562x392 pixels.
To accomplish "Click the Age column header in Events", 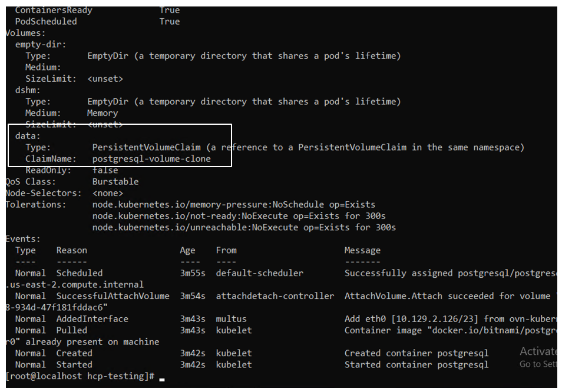I will coord(187,250).
